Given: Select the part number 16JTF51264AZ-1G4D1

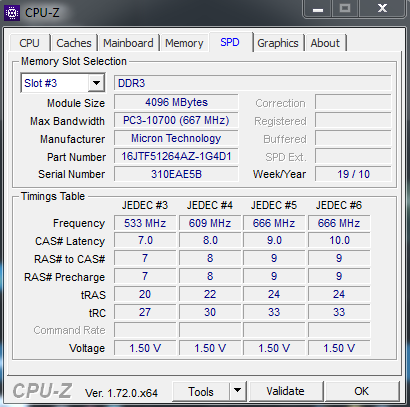Looking at the screenshot, I should [176, 156].
